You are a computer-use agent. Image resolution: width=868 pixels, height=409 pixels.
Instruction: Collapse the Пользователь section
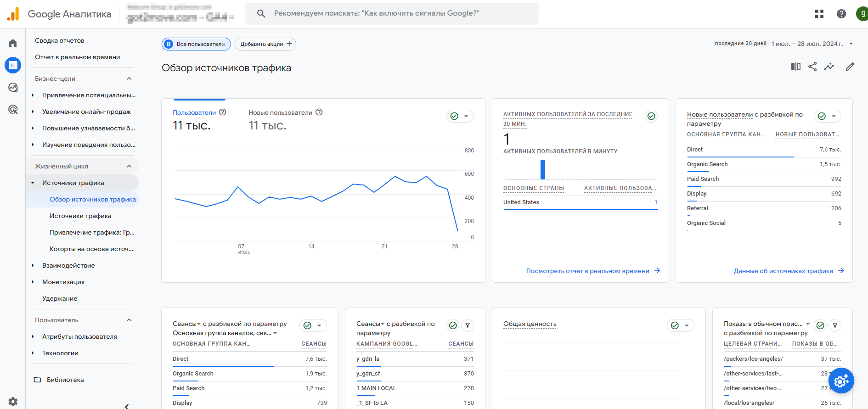pos(129,320)
